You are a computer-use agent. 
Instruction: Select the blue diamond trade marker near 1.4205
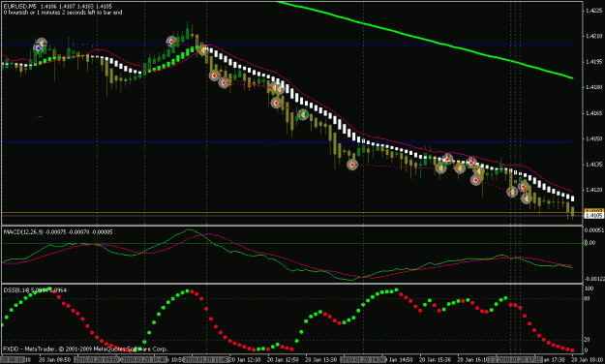[38, 47]
